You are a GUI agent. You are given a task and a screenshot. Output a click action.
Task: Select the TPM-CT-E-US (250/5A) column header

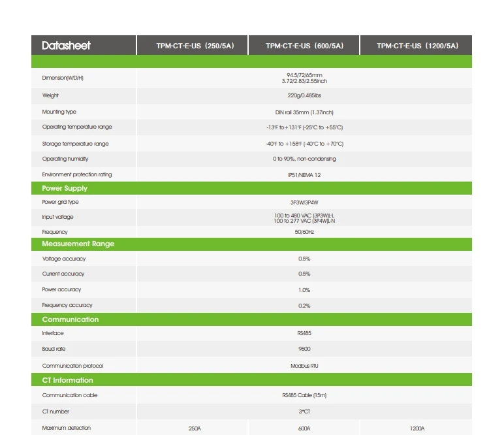(195, 46)
